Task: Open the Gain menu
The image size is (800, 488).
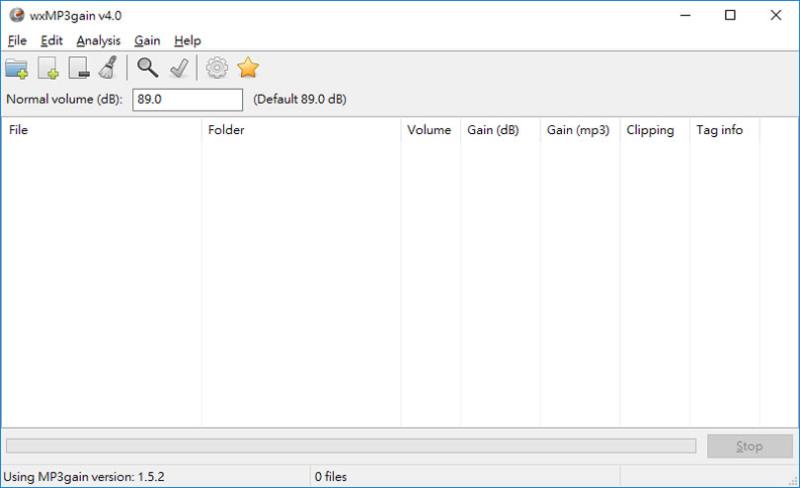Action: (147, 40)
